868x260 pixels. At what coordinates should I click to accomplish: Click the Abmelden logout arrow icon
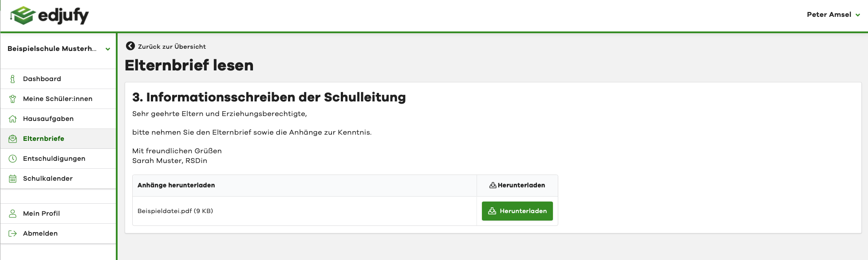(x=13, y=233)
